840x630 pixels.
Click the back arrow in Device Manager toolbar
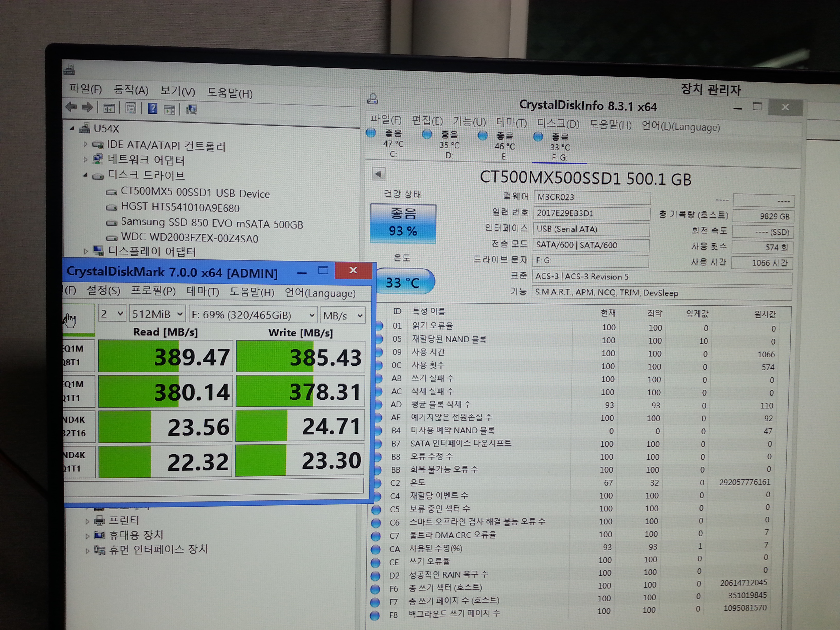click(x=71, y=107)
